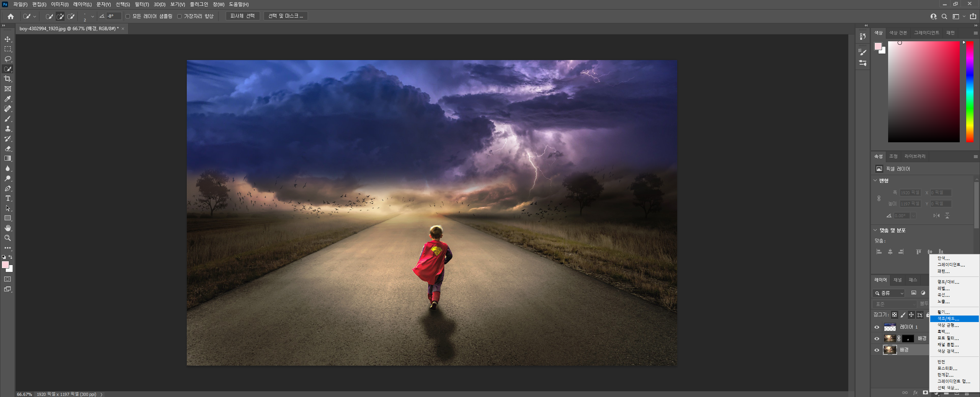This screenshot has width=980, height=397.
Task: Toggle width-height link in 변형 section
Action: [x=879, y=198]
